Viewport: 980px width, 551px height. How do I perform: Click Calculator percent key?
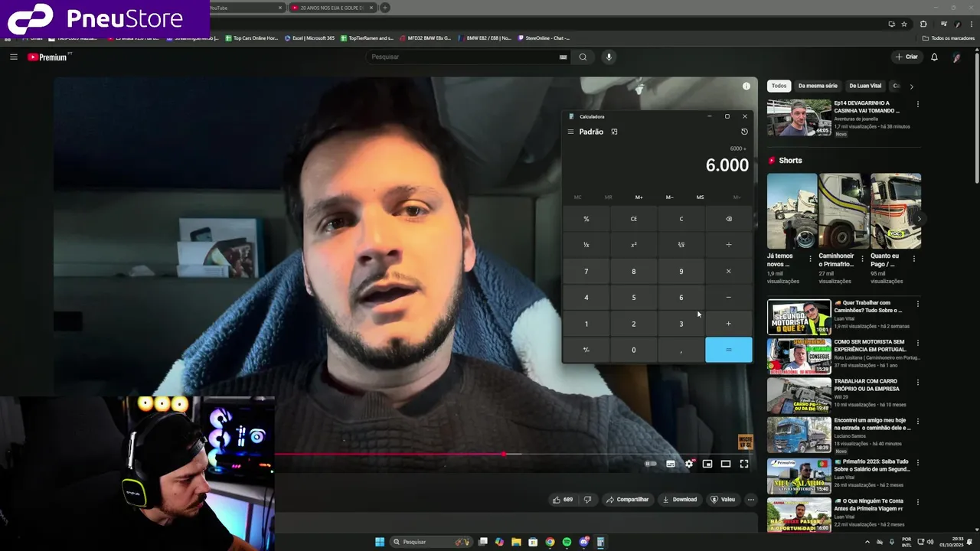(x=586, y=219)
